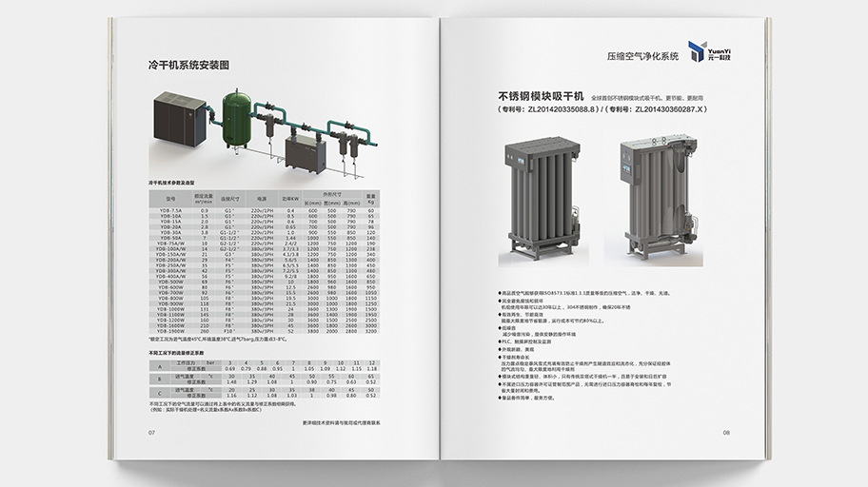Image resolution: width=868 pixels, height=487 pixels.
Task: Click the YD8-150A/W model cell
Action: [170, 255]
